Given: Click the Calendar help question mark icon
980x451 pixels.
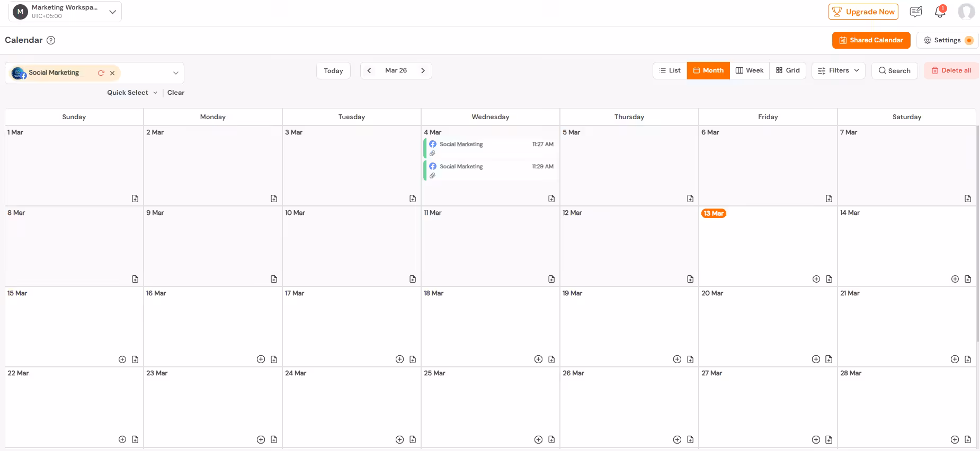Looking at the screenshot, I should tap(51, 40).
